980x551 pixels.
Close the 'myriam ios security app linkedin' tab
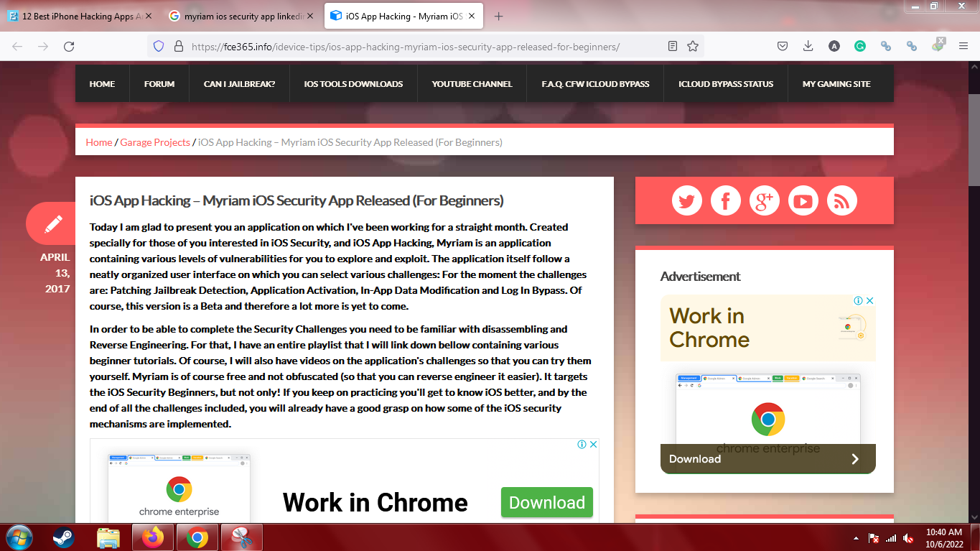tap(310, 16)
